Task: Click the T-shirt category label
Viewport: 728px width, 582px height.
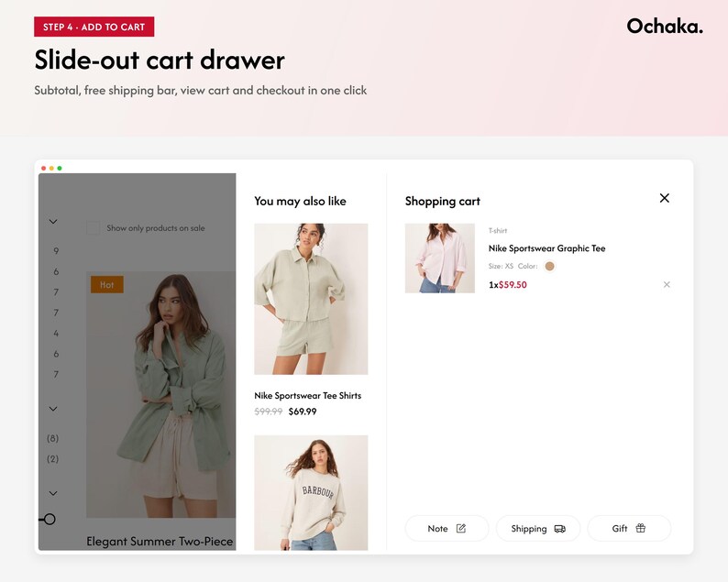Action: pyautogui.click(x=498, y=231)
